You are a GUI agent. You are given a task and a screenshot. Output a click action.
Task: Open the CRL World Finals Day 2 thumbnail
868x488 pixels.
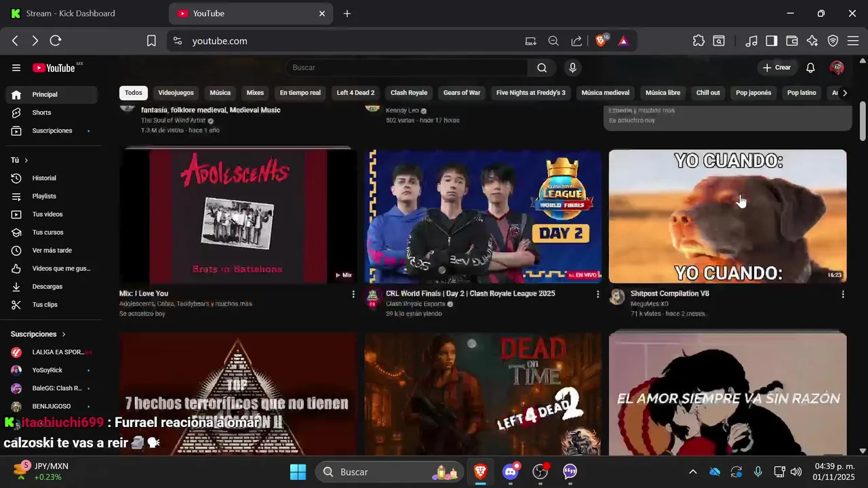[x=483, y=216]
